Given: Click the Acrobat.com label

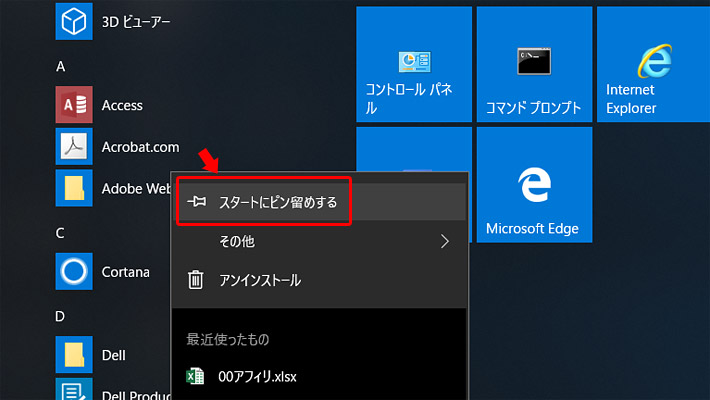Looking at the screenshot, I should [140, 147].
